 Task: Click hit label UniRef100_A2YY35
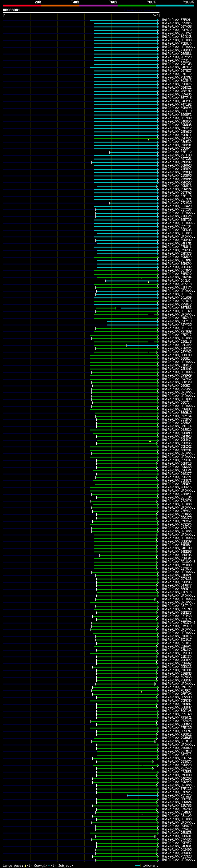pos(177,325)
